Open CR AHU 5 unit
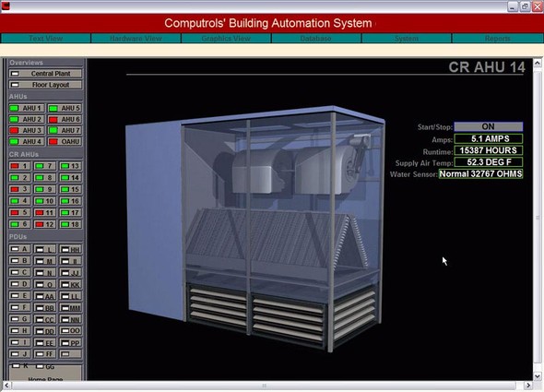The height and width of the screenshot is (392, 544). (x=19, y=212)
